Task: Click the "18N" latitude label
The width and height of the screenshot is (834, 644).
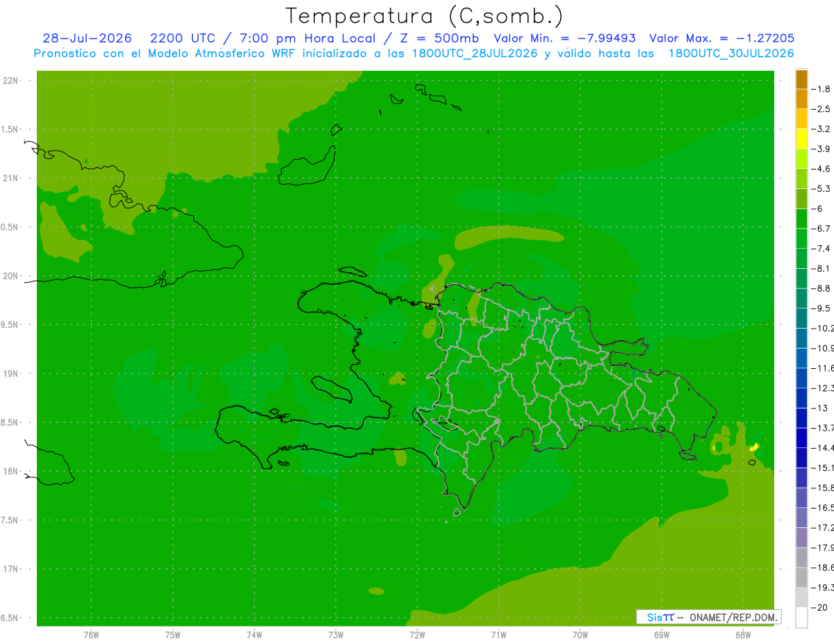Action: pos(10,471)
